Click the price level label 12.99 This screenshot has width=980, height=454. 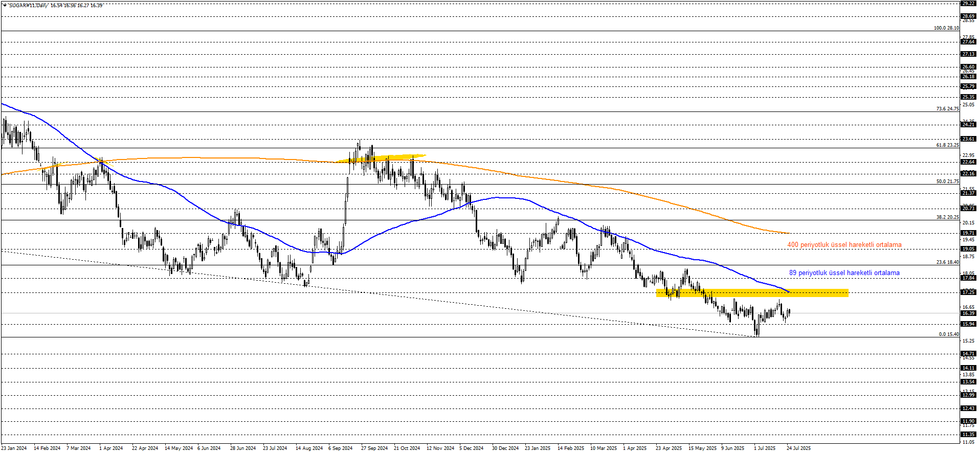tap(968, 395)
